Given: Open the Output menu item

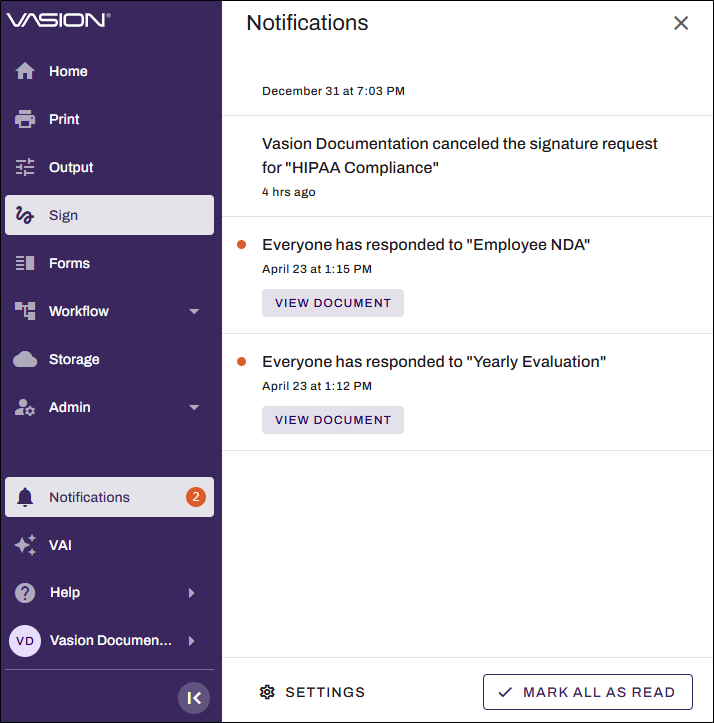Looking at the screenshot, I should coord(109,167).
